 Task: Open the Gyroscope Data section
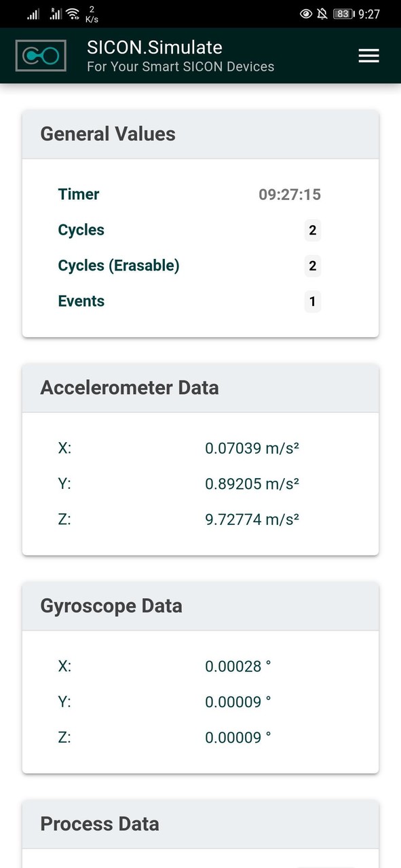[110, 606]
